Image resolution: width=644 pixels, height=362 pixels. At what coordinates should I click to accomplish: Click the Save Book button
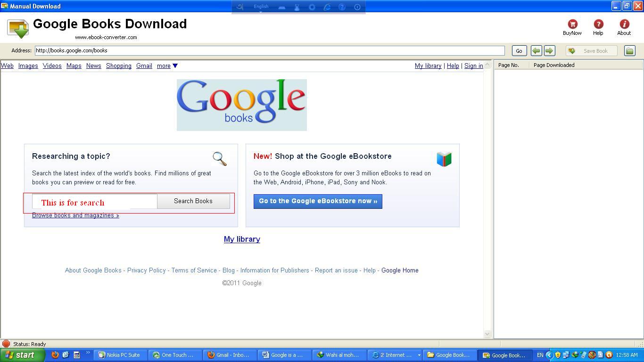click(591, 50)
